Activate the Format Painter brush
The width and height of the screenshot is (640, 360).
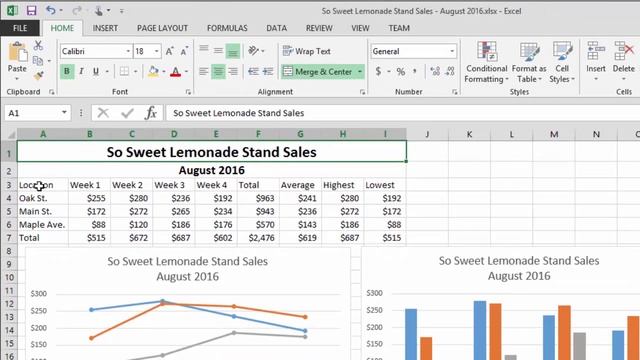38,76
